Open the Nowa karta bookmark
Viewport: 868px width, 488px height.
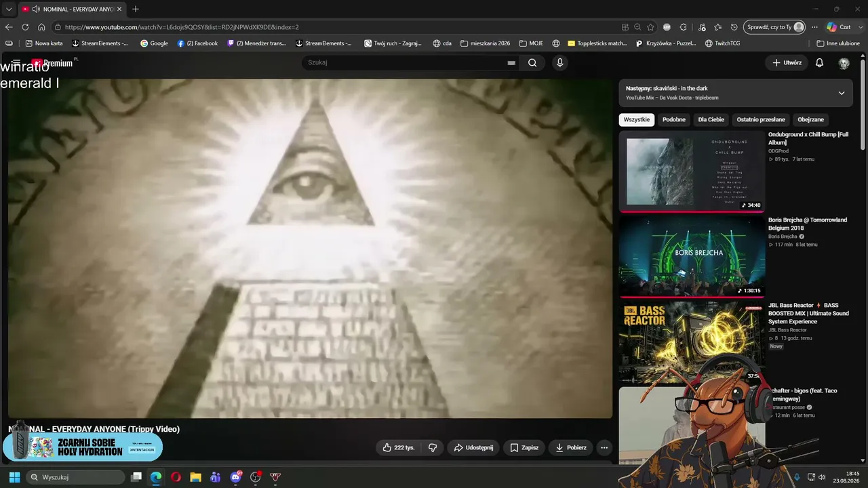click(44, 43)
